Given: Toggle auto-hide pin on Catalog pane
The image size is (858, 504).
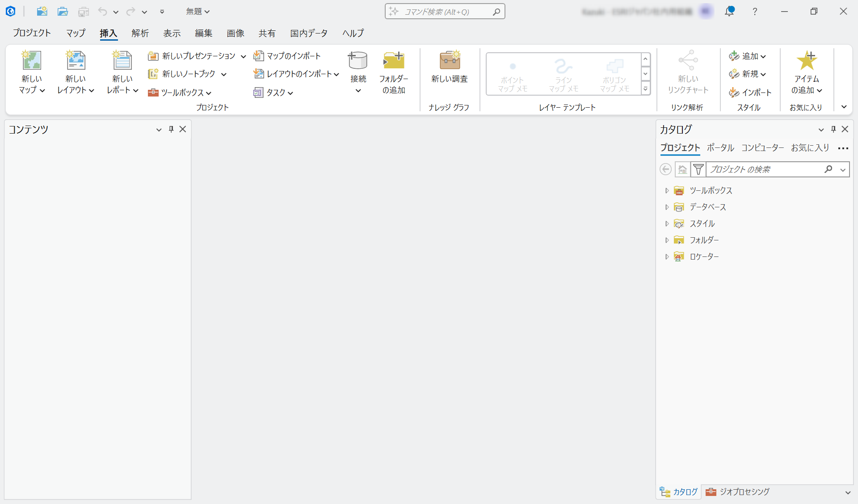Looking at the screenshot, I should 833,129.
